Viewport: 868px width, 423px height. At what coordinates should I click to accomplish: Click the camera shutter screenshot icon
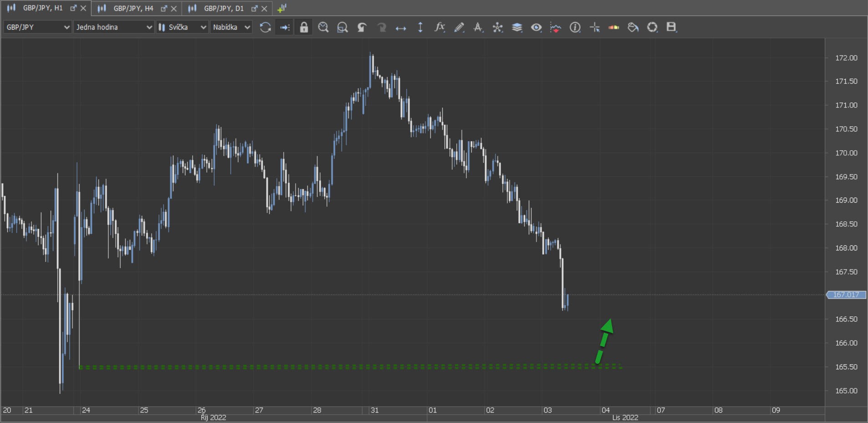pos(652,27)
